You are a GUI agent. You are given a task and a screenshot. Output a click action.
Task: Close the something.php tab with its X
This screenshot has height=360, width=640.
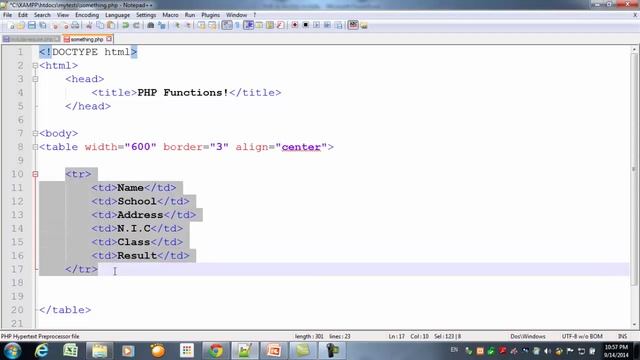click(109, 39)
